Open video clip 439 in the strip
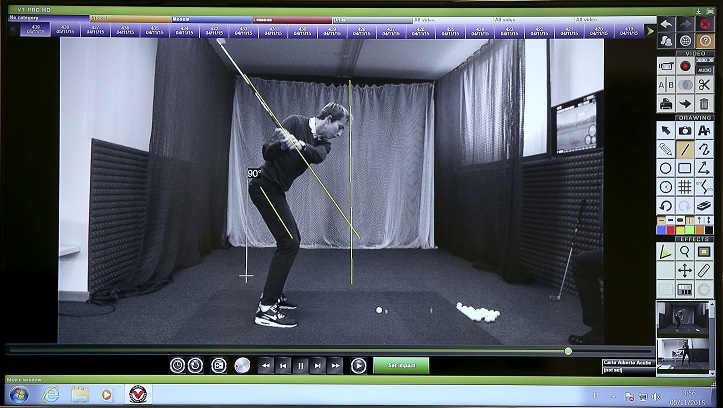This screenshot has height=408, width=723. [x=35, y=30]
